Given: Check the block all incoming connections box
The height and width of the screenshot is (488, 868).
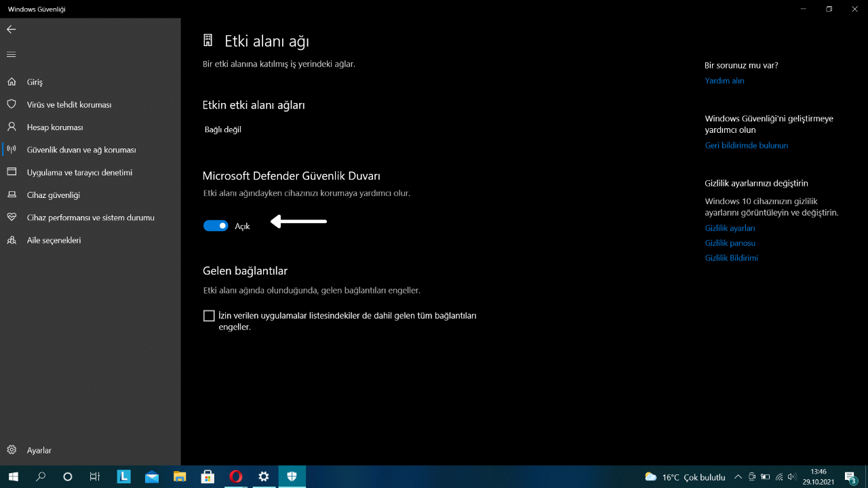Looking at the screenshot, I should pos(209,316).
